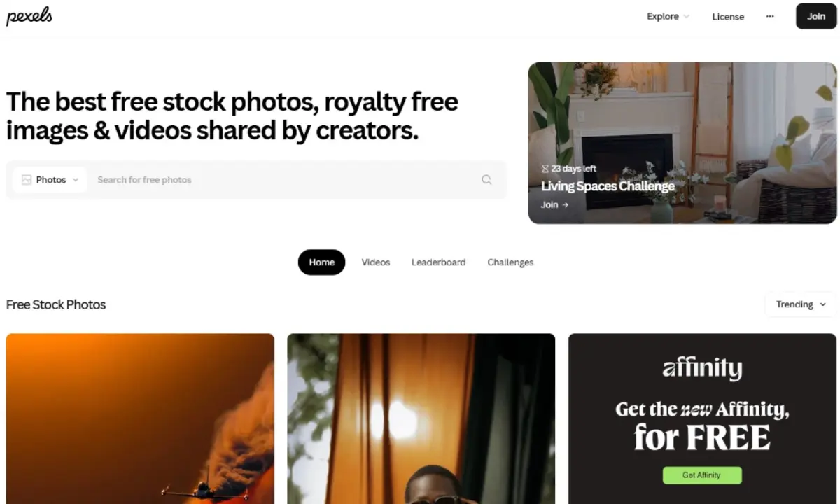Open the fighter jet smoke photo thumbnail

click(140, 419)
